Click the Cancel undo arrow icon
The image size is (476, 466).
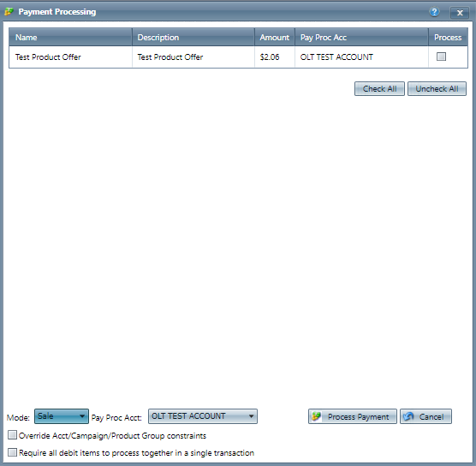408,416
